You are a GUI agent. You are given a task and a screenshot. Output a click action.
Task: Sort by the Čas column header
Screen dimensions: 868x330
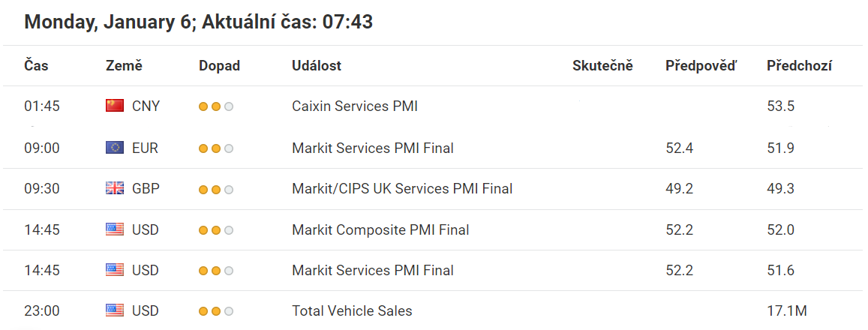pos(36,66)
